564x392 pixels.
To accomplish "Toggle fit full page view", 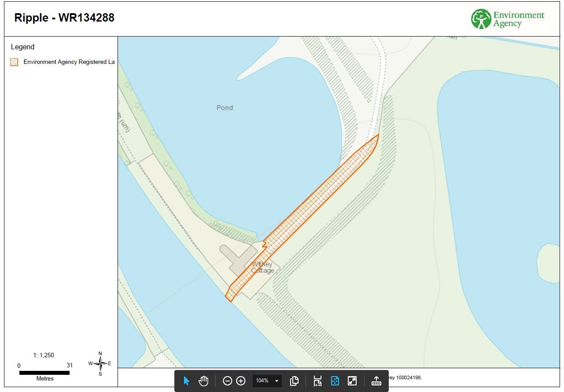I will [335, 381].
